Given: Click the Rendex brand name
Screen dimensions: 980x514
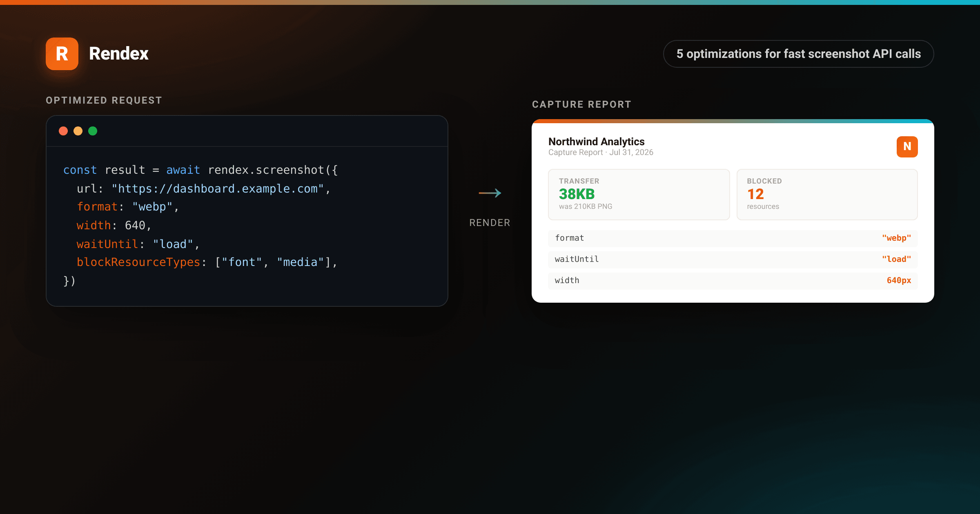Looking at the screenshot, I should (119, 53).
